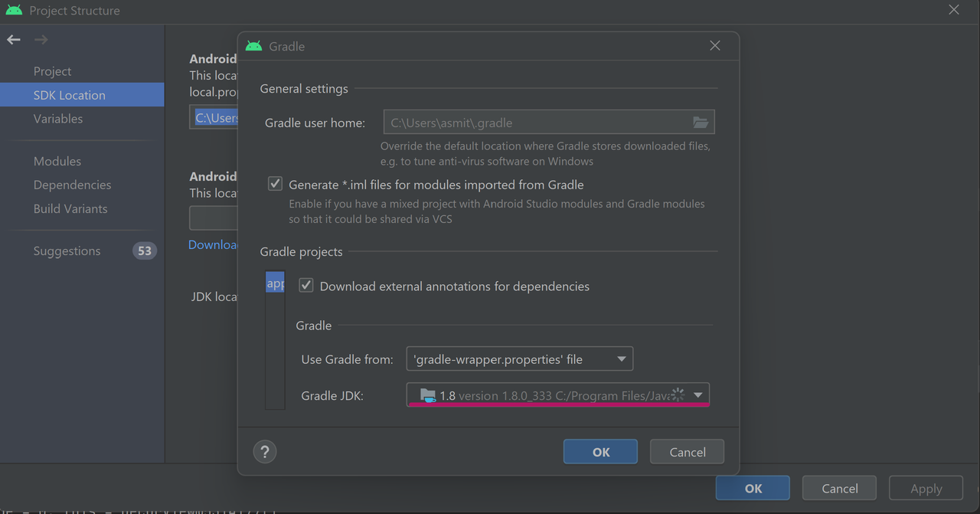Open Build Variants in sidebar
Viewport: 980px width, 514px height.
(x=70, y=208)
